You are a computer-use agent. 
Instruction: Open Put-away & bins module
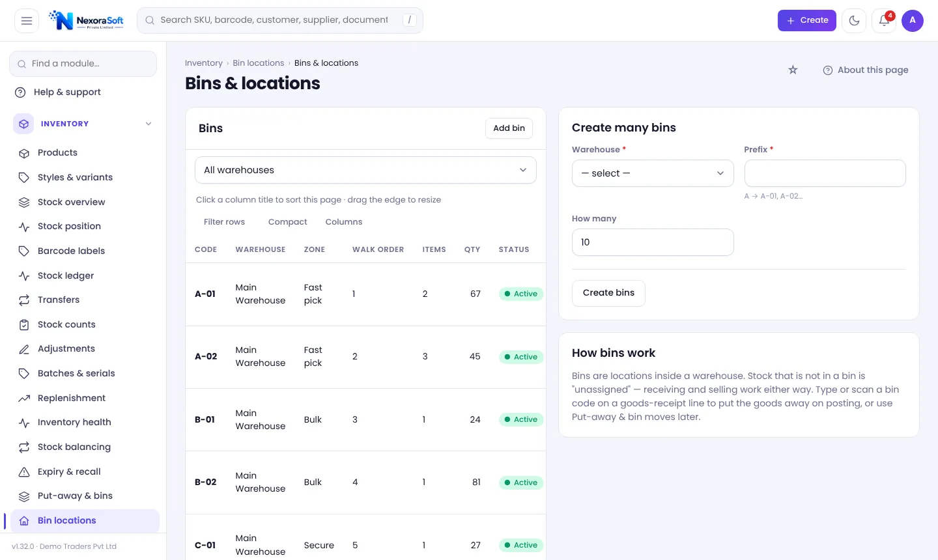click(83, 496)
